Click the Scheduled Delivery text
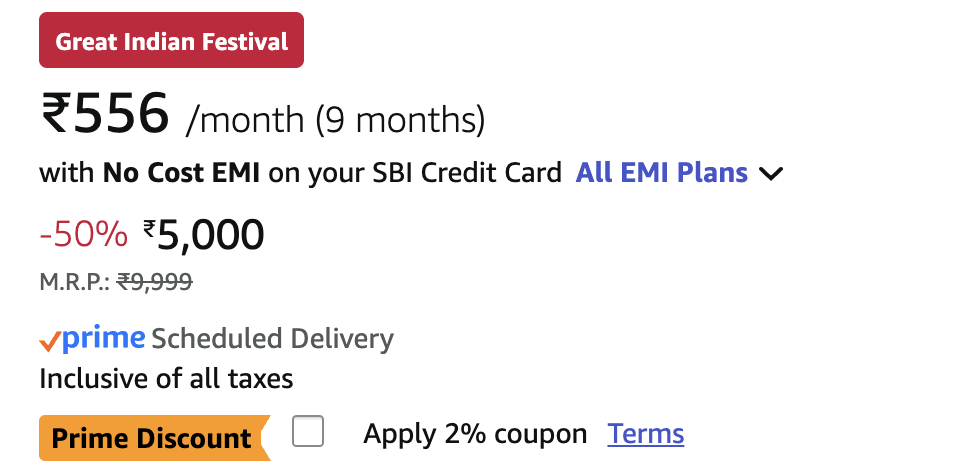 pos(272,339)
